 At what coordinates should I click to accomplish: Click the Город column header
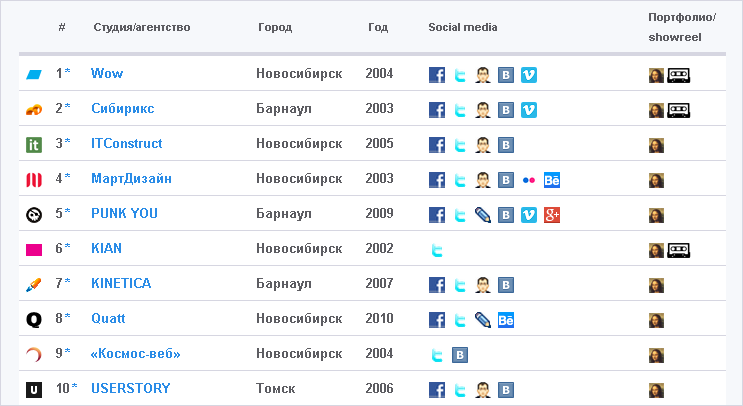(275, 27)
